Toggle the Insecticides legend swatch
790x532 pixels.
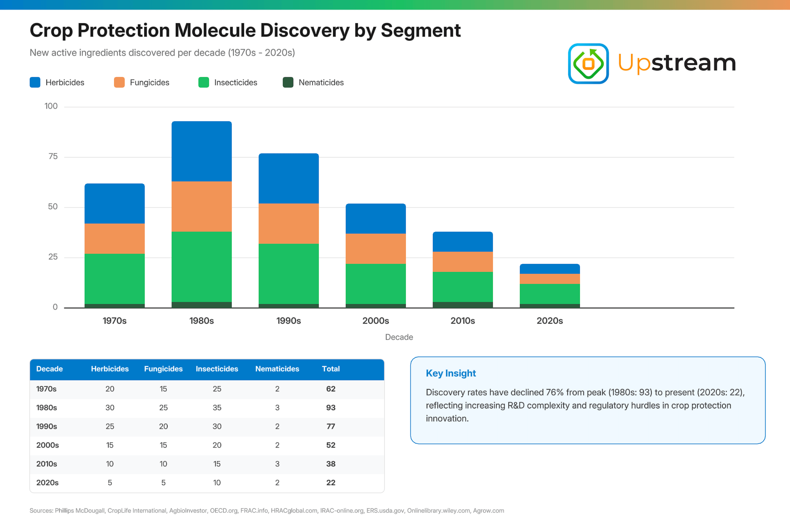click(x=203, y=82)
